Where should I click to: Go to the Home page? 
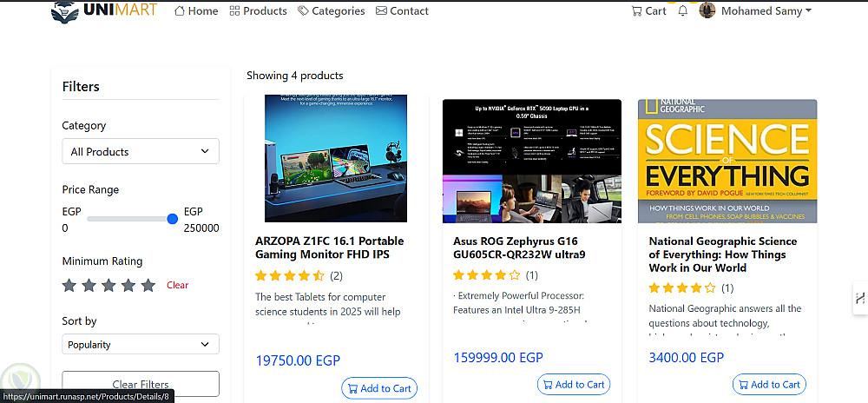click(196, 11)
